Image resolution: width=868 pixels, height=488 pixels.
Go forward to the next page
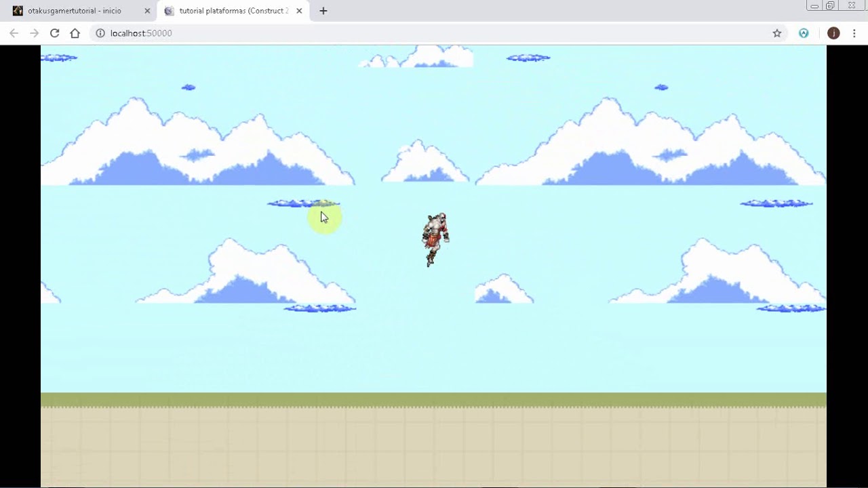[x=35, y=33]
